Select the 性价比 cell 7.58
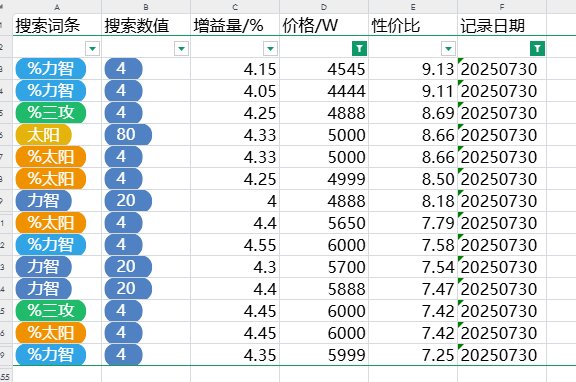Image resolution: width=576 pixels, height=382 pixels. point(413,245)
